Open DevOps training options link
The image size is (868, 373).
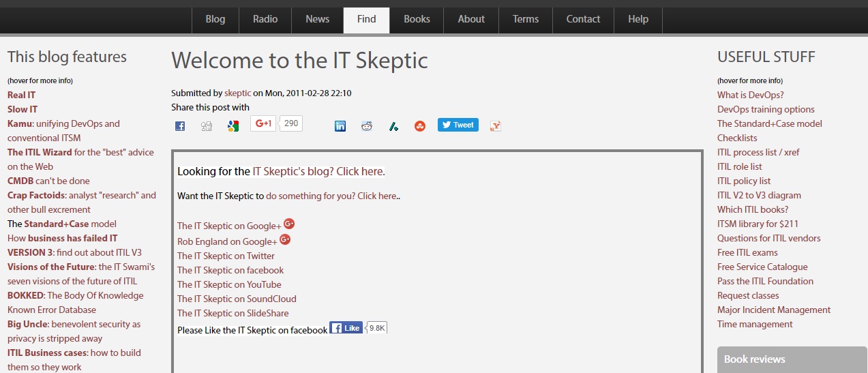tap(766, 109)
